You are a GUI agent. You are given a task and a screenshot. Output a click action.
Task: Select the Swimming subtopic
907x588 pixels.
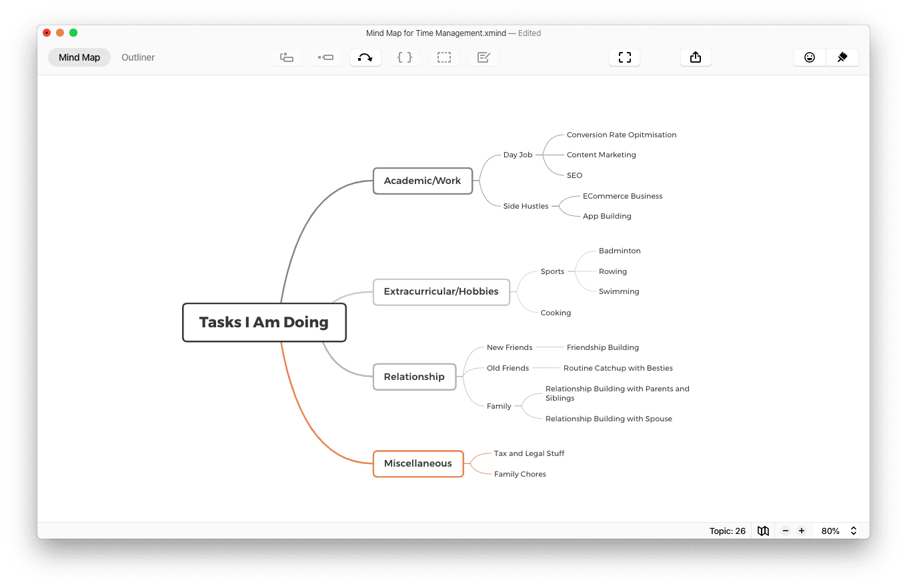coord(619,291)
